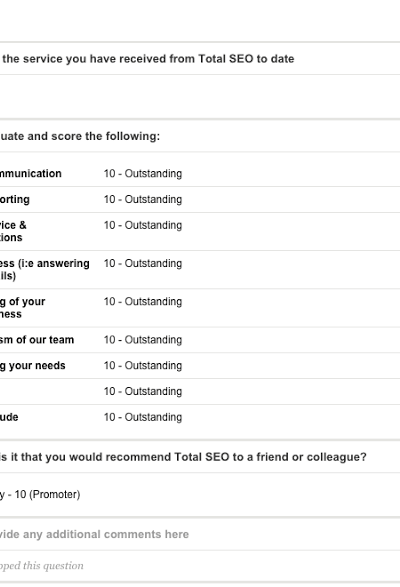Select the communication row's 10 - Outstanding rating
This screenshot has height=587, width=400.
143,174
